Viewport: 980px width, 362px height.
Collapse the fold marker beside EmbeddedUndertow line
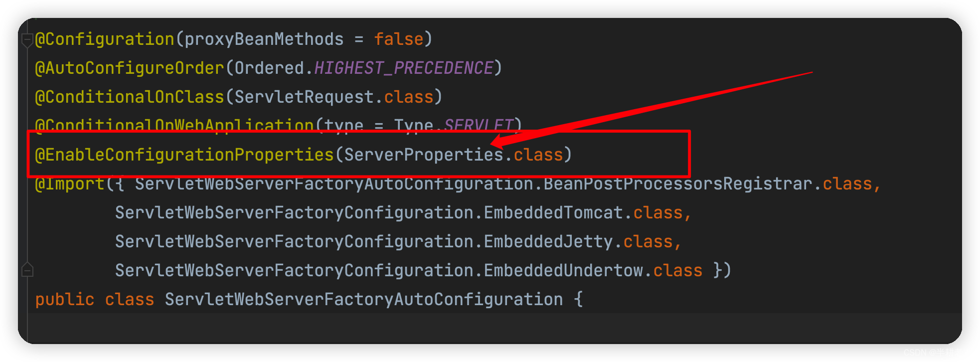pyautogui.click(x=27, y=270)
